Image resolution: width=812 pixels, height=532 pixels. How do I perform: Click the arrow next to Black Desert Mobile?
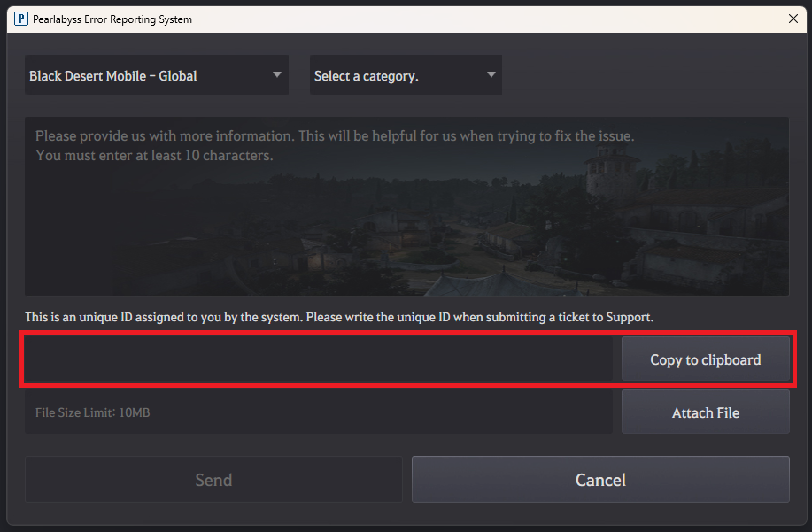(277, 75)
